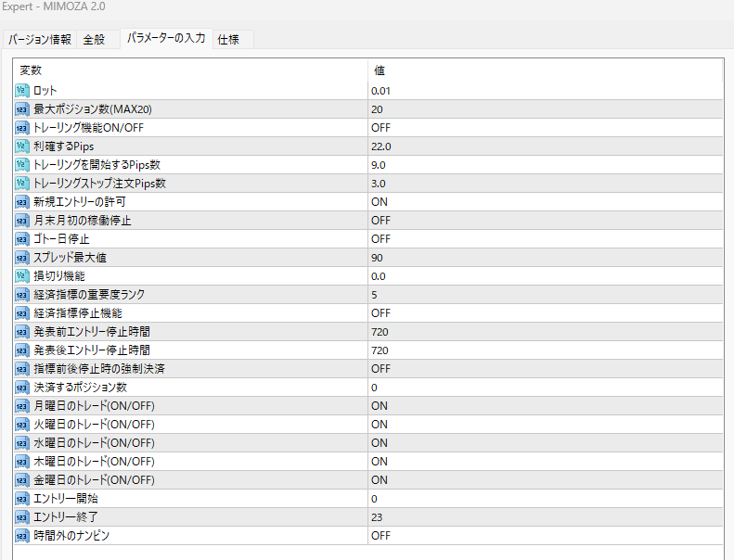This screenshot has height=560, width=734.
Task: Click the 変数 column header
Action: [x=31, y=70]
